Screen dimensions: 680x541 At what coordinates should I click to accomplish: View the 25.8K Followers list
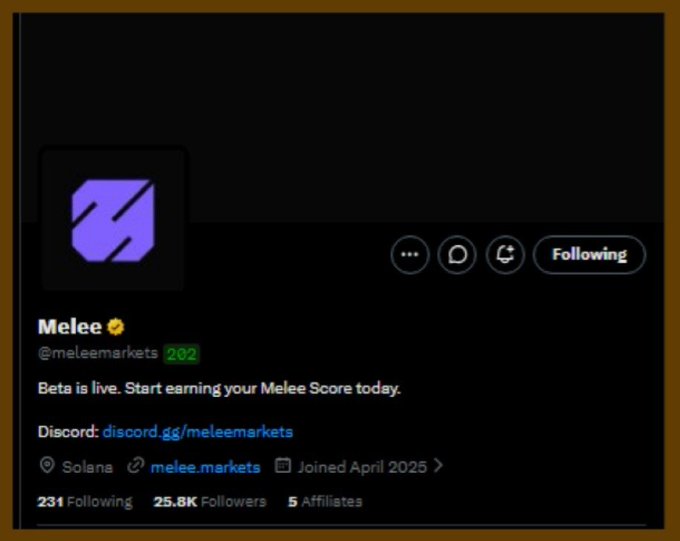point(209,502)
